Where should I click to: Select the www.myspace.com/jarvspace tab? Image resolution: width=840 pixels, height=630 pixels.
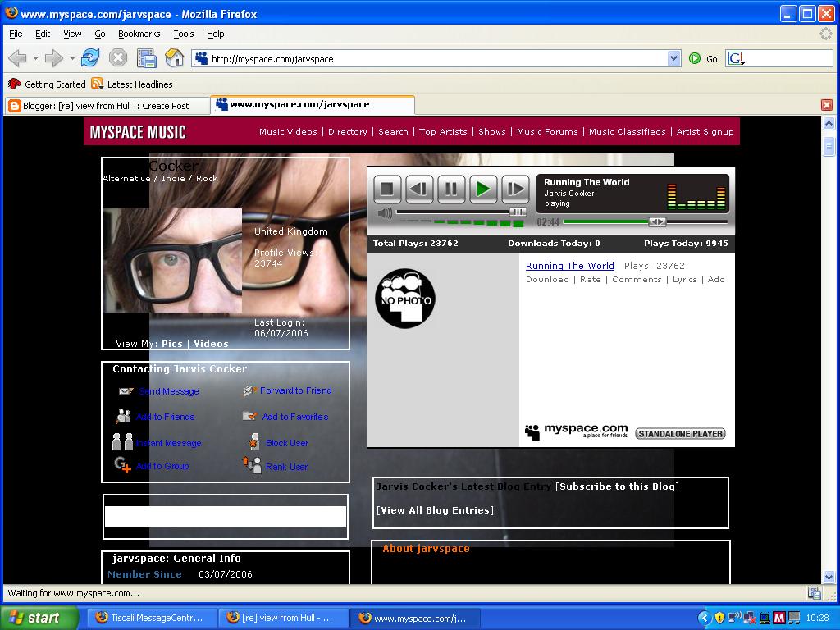click(x=313, y=104)
